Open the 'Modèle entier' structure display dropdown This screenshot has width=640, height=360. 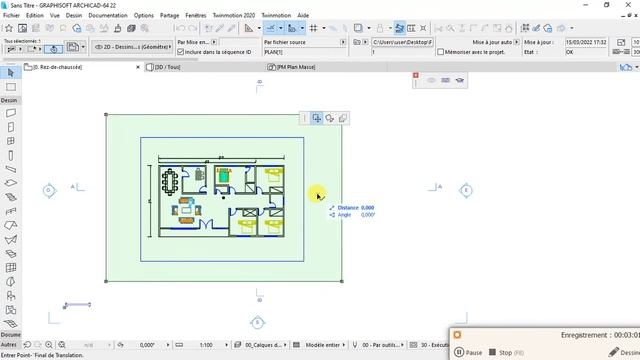[344, 345]
